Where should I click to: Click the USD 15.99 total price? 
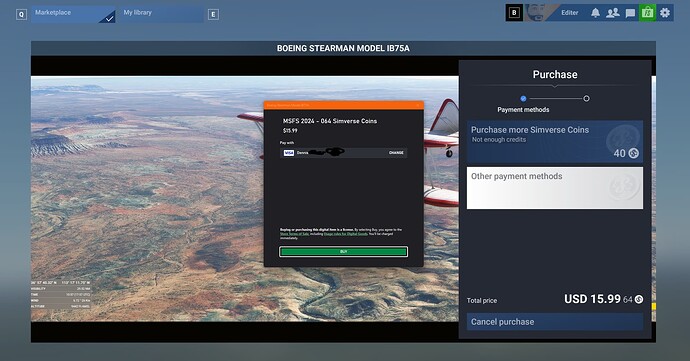592,299
